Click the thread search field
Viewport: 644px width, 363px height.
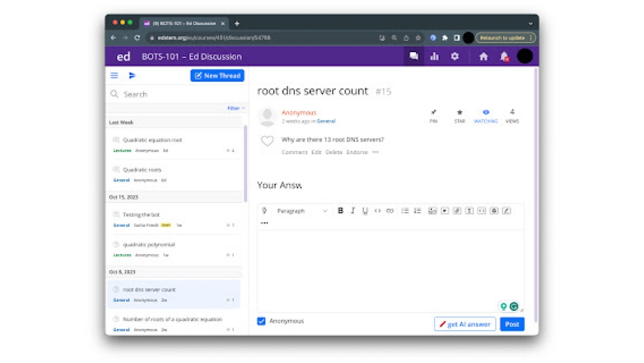(x=176, y=94)
